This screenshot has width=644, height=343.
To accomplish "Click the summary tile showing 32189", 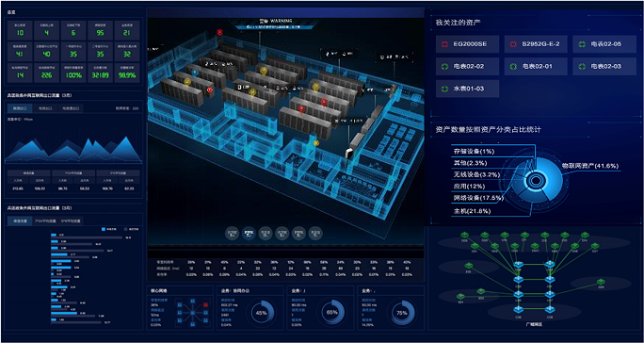I will tap(100, 73).
